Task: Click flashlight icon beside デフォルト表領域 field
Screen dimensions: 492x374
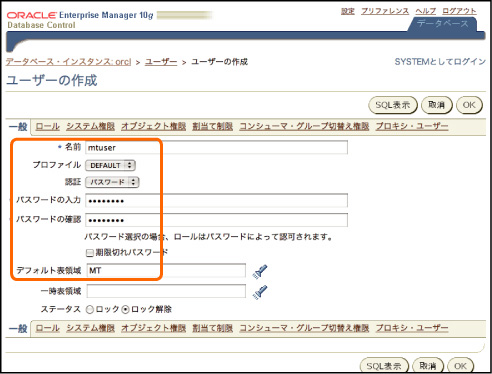Action: [x=260, y=271]
